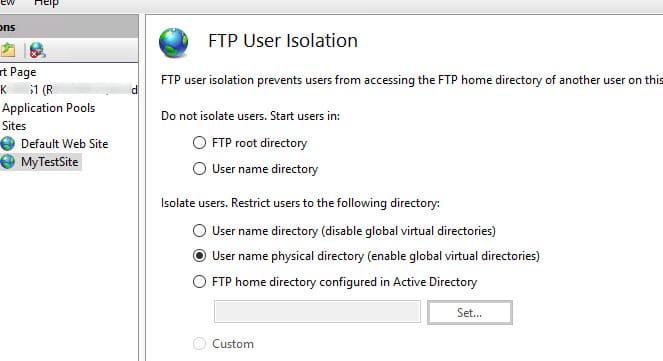Select the Sites node in the tree
Screen dimensions: 663x361
coord(14,126)
